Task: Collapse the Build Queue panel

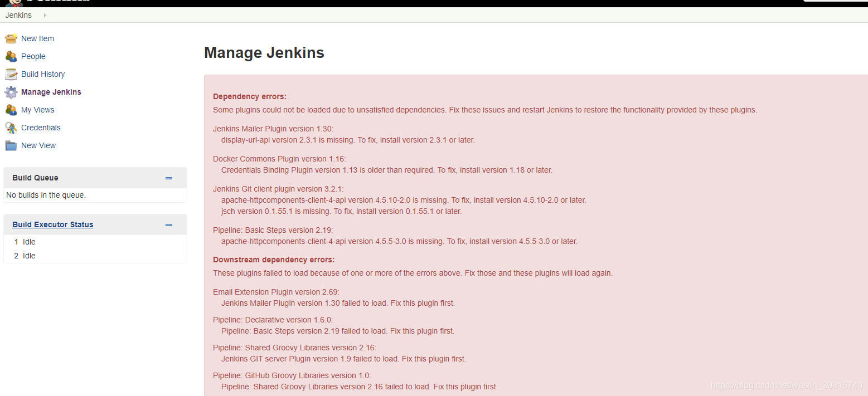Action: [x=169, y=178]
